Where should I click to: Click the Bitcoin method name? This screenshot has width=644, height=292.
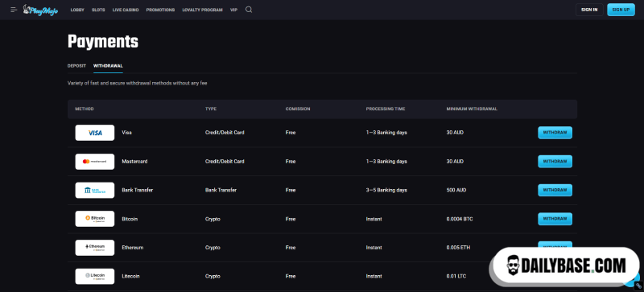(130, 219)
